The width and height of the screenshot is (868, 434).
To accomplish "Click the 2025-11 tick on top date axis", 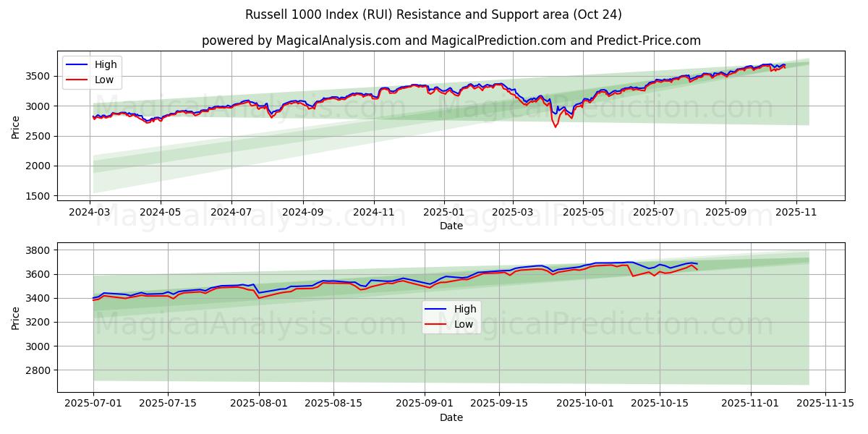I will click(796, 213).
